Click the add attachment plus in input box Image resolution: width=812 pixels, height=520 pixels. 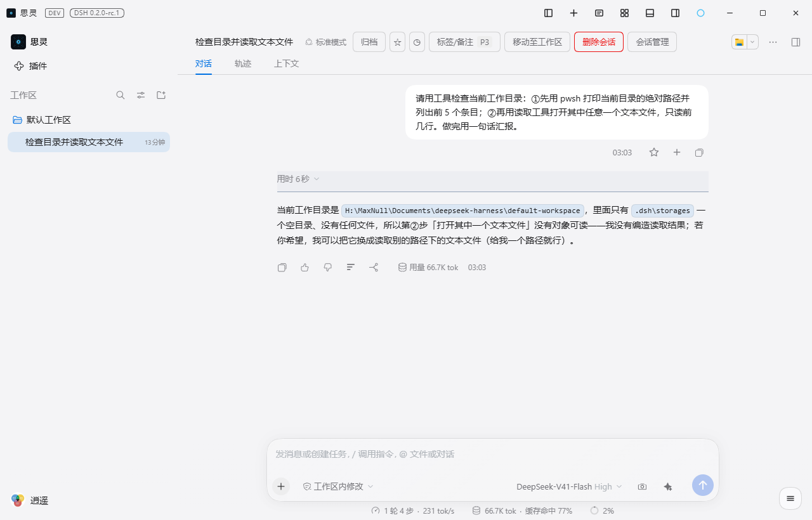(x=281, y=486)
